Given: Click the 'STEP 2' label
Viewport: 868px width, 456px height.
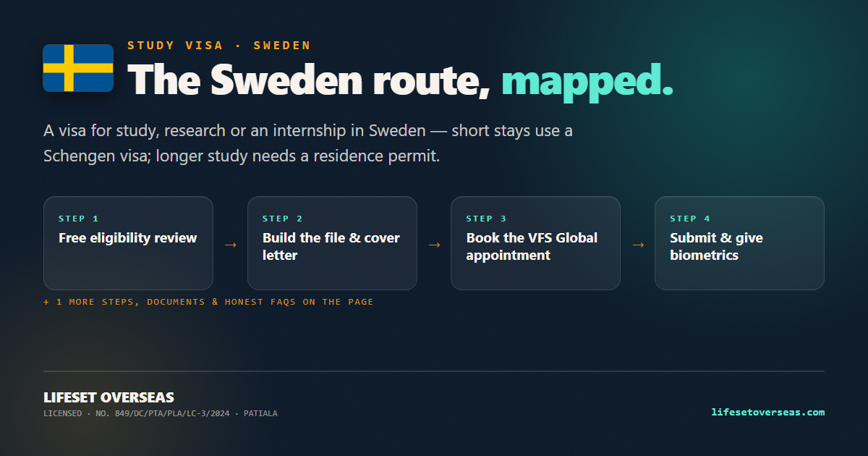Looking at the screenshot, I should coord(283,219).
